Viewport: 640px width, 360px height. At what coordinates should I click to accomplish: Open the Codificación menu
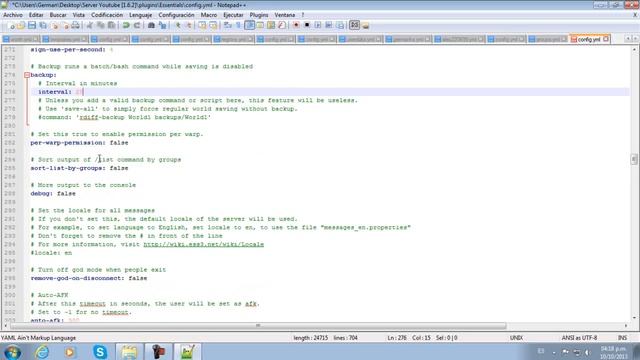[107, 15]
